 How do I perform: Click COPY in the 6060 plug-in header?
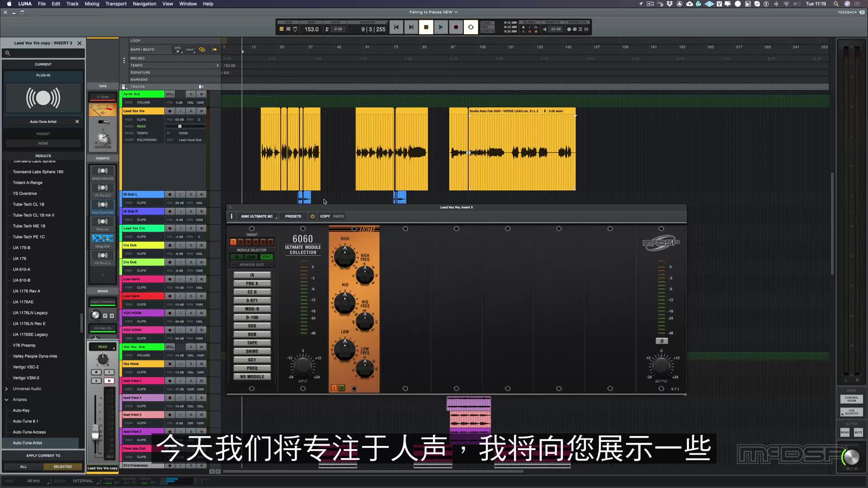(x=325, y=216)
